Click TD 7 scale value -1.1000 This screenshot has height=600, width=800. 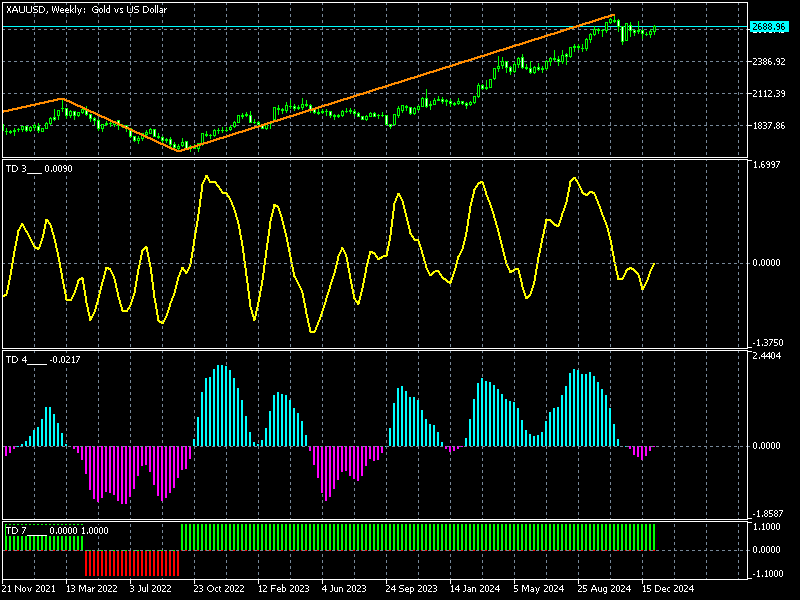click(766, 574)
